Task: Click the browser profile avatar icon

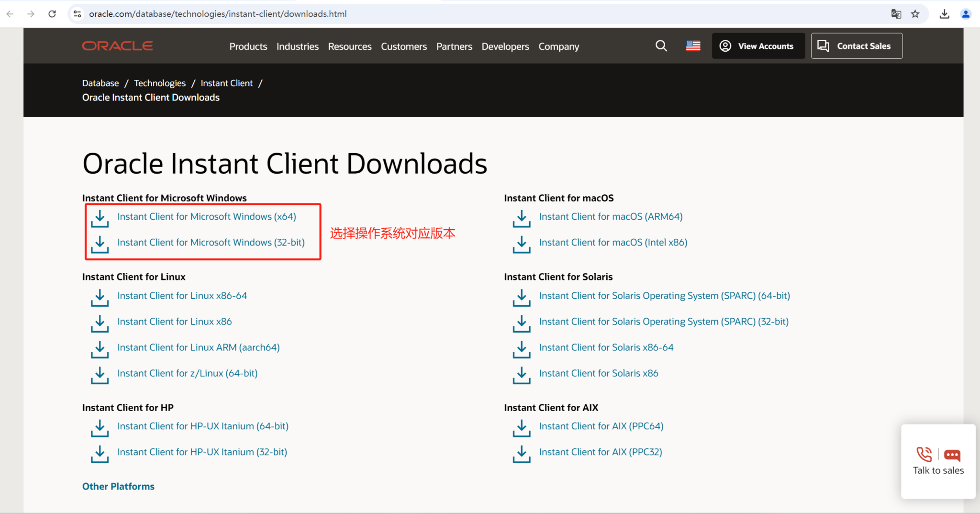Action: 966,14
